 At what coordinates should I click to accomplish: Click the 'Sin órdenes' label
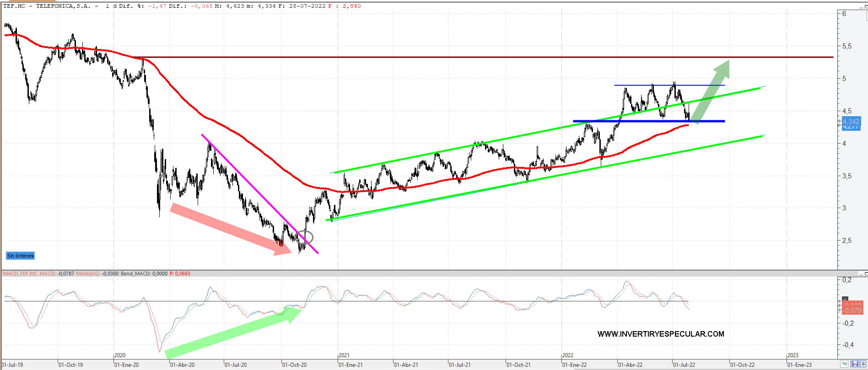click(21, 256)
